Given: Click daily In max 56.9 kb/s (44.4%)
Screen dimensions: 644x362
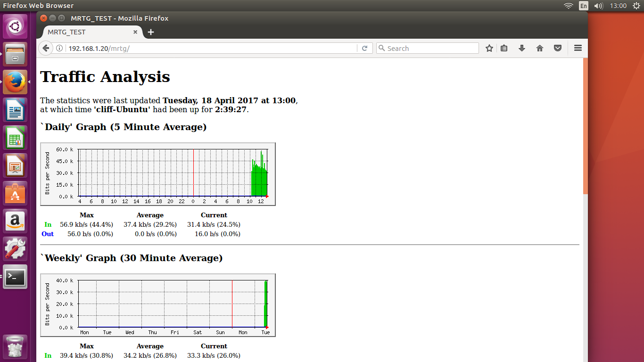Looking at the screenshot, I should click(x=86, y=224).
